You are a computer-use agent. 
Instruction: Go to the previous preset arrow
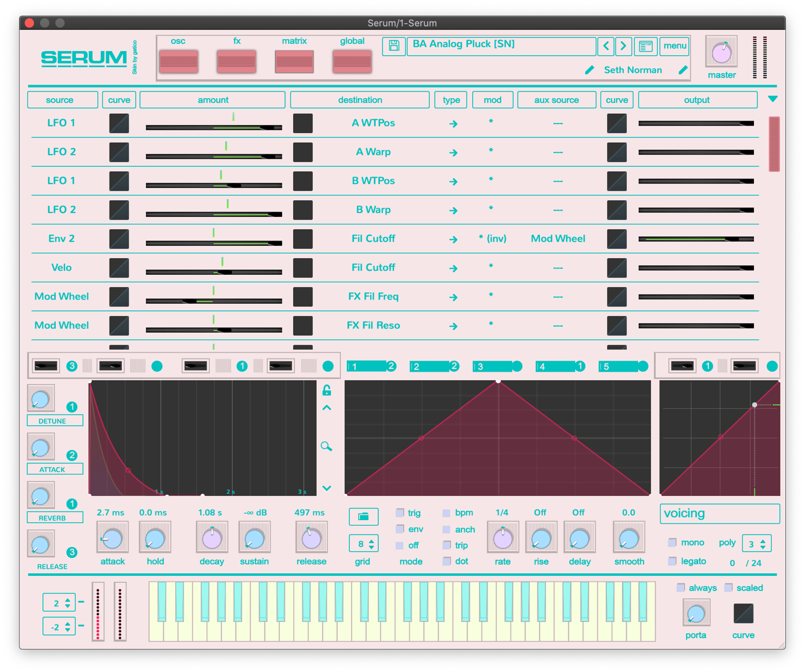[606, 46]
